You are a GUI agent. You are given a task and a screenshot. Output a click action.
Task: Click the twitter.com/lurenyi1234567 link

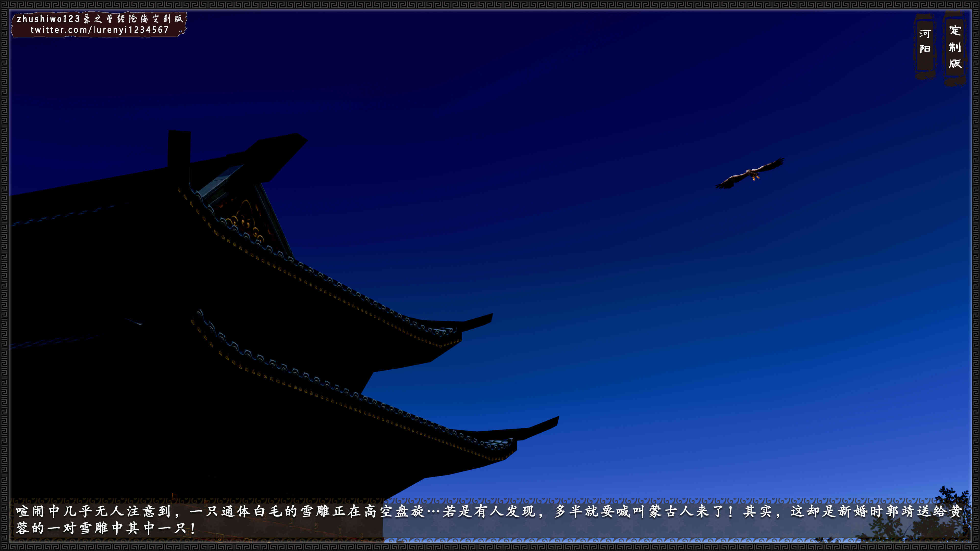(x=99, y=30)
